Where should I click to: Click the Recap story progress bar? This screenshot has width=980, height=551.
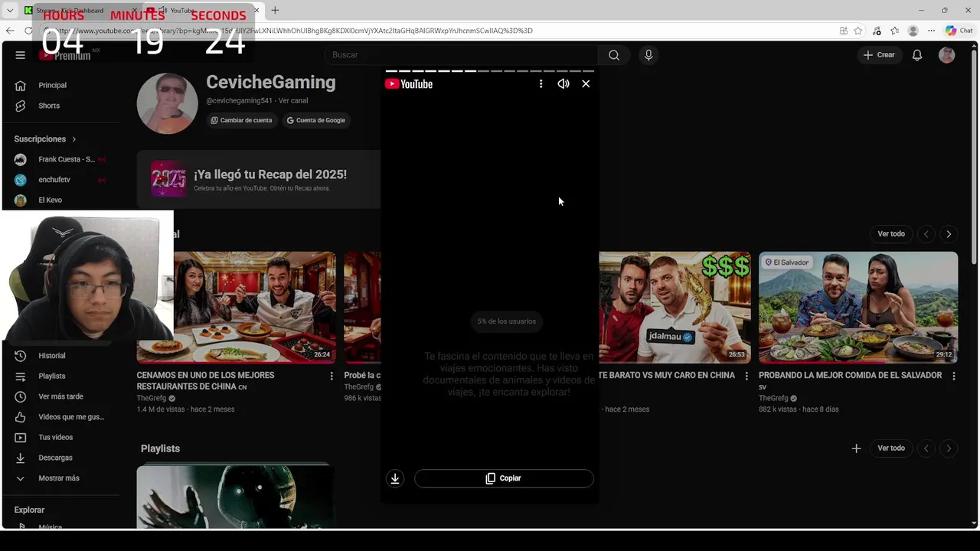pyautogui.click(x=490, y=71)
